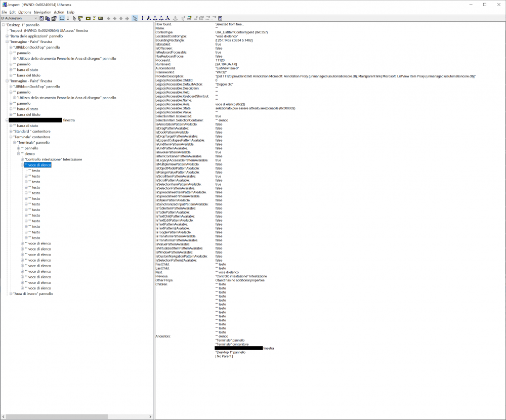
Task: Open the UI Automation mode dropdown
Action: pos(19,18)
